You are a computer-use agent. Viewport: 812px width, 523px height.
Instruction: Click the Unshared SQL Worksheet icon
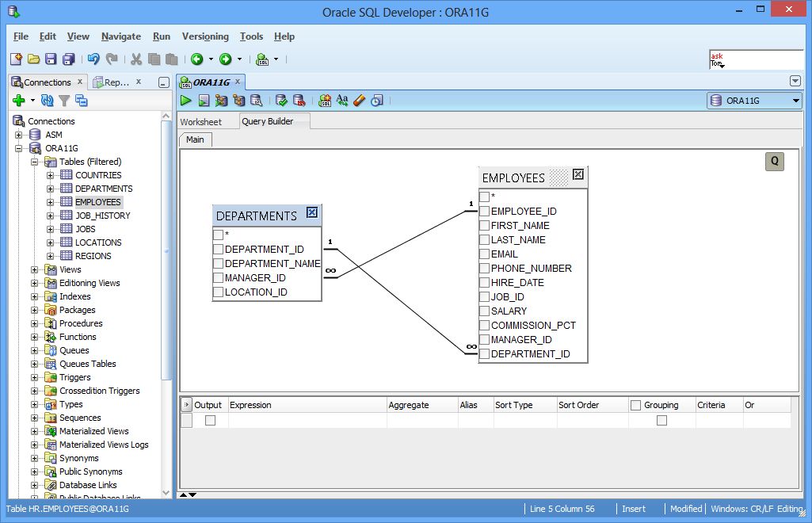(325, 101)
